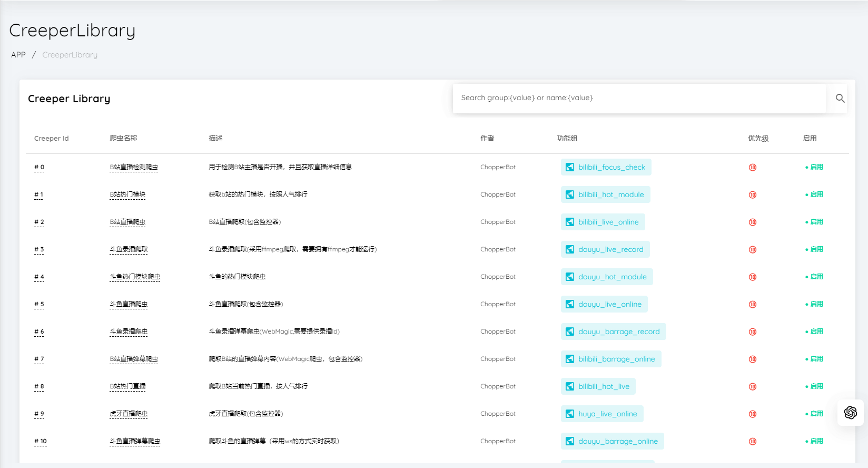Click description 斗鱼的热门模块爬虫

point(237,277)
